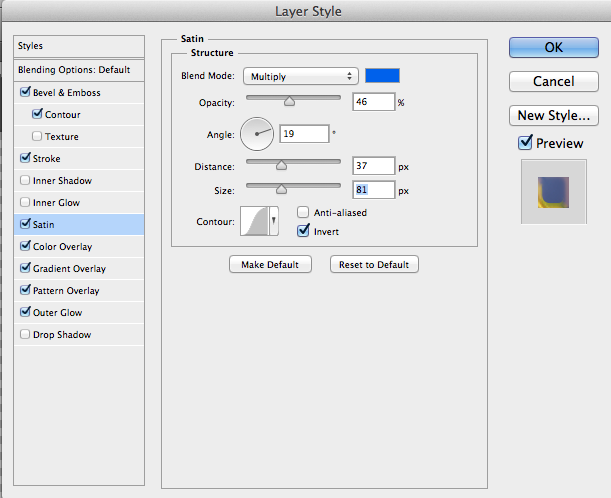Viewport: 611px width, 498px height.
Task: Open the Gradient Overlay settings row
Action: [79, 268]
